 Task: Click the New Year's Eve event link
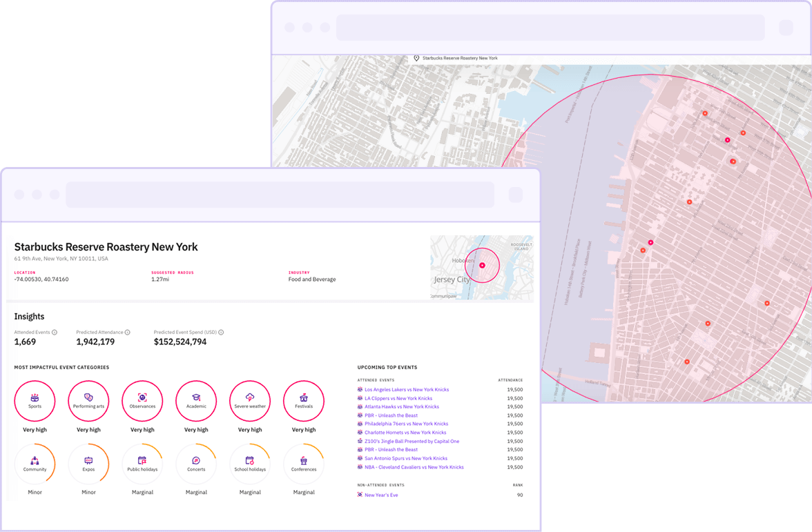click(381, 495)
